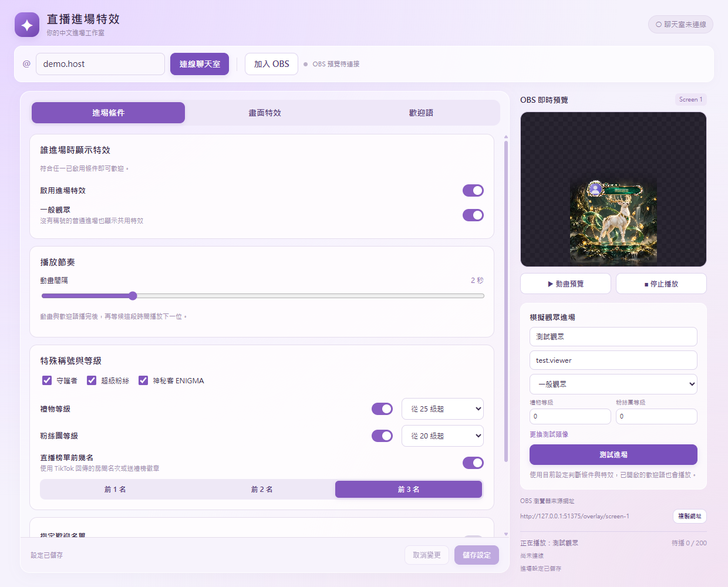Click the 待播 0 / 200 queue text
Image resolution: width=728 pixels, height=587 pixels.
point(689,543)
